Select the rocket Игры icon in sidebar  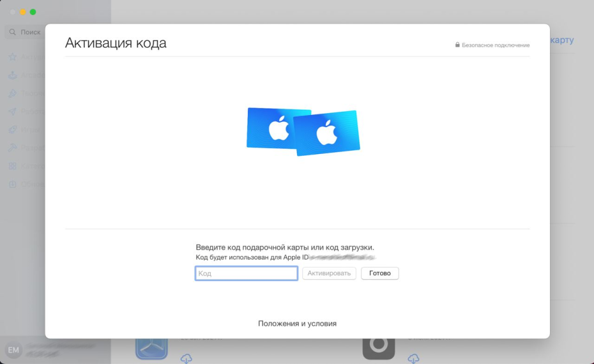[x=13, y=130]
